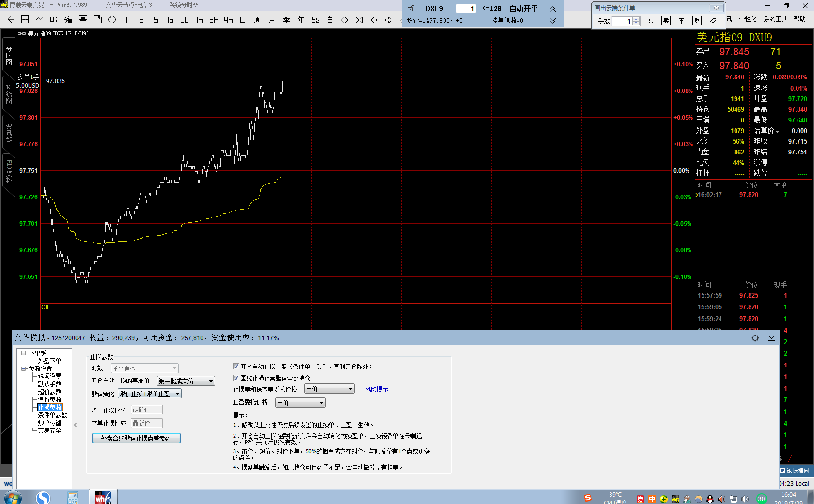This screenshot has height=504, width=814.
Task: Open the 风险揭示 link
Action: [376, 389]
